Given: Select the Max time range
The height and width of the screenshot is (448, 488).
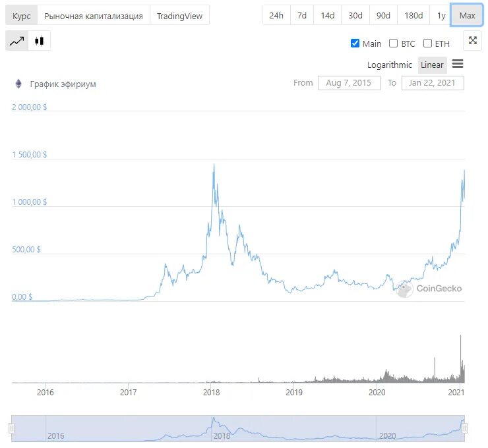Looking at the screenshot, I should point(467,15).
